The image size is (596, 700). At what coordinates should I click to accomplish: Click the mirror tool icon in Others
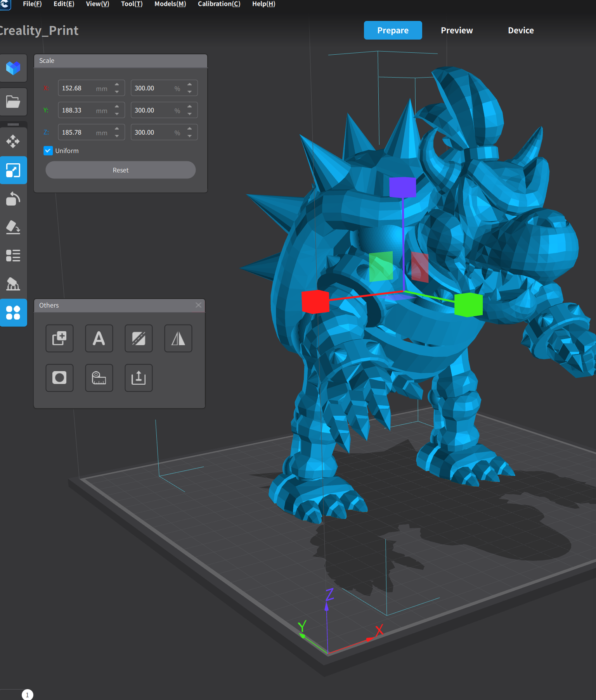click(178, 338)
